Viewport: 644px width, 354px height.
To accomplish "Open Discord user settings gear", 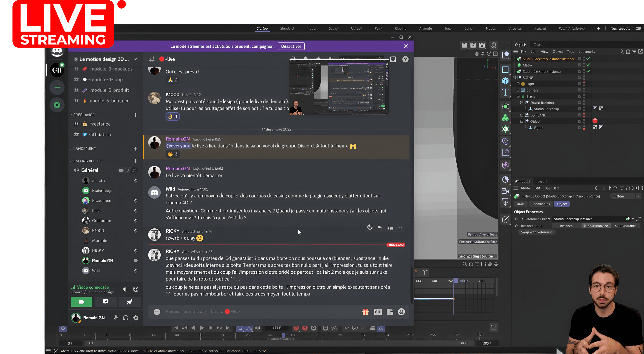I will point(135,318).
